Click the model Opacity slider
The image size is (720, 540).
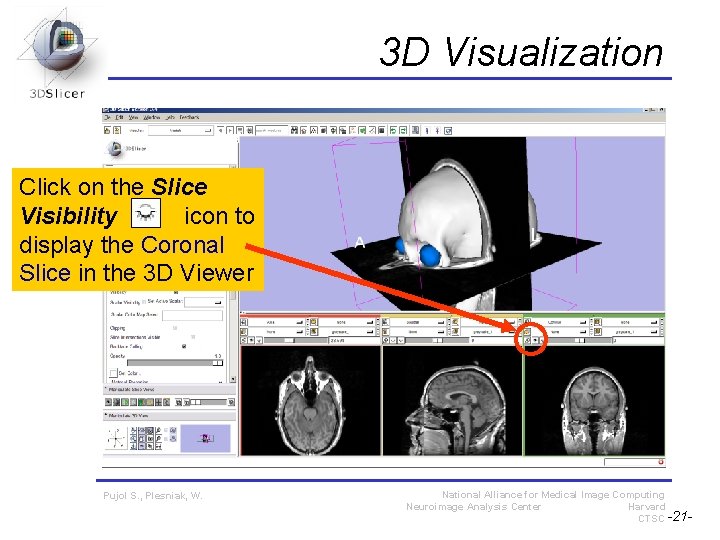(x=175, y=363)
